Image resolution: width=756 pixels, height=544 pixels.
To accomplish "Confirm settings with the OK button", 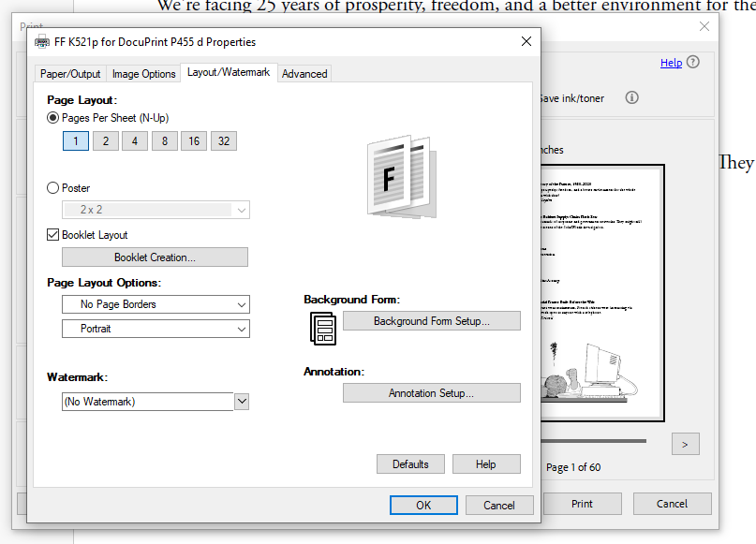I will pos(423,505).
